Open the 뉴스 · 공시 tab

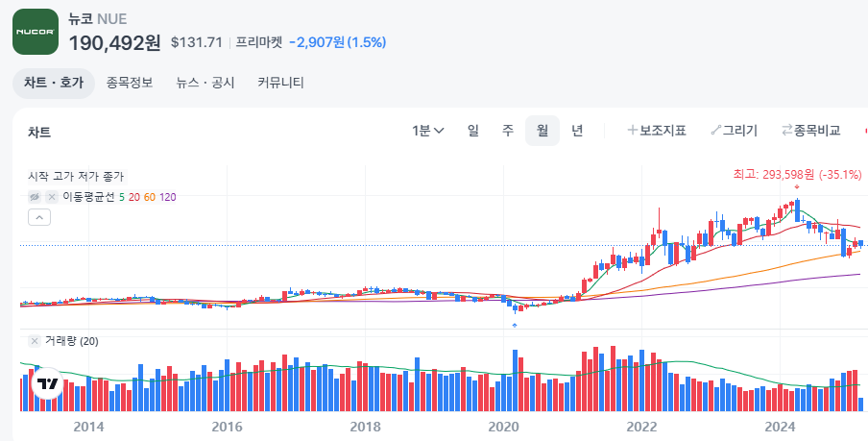(x=205, y=83)
